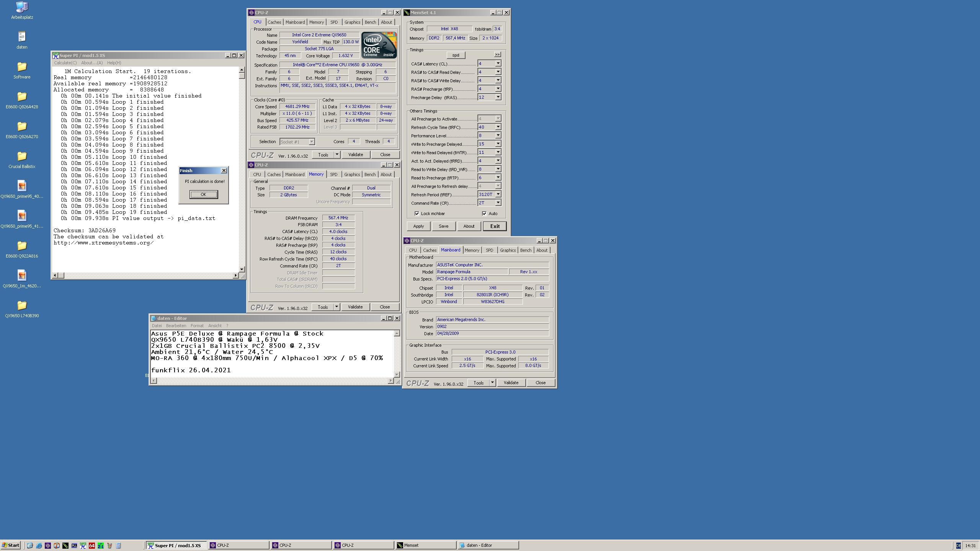This screenshot has width=980, height=551.
Task: Open the Software folder on desktop
Action: point(22,70)
